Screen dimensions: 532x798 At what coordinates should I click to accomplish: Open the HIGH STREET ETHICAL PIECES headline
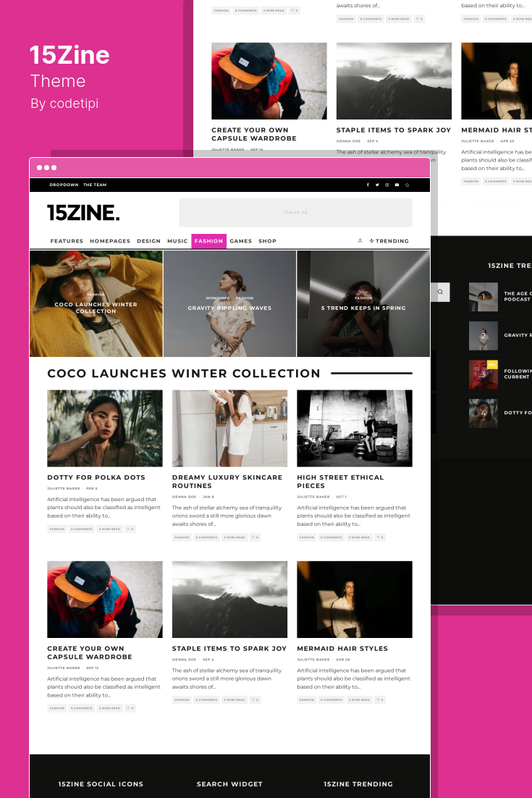340,482
